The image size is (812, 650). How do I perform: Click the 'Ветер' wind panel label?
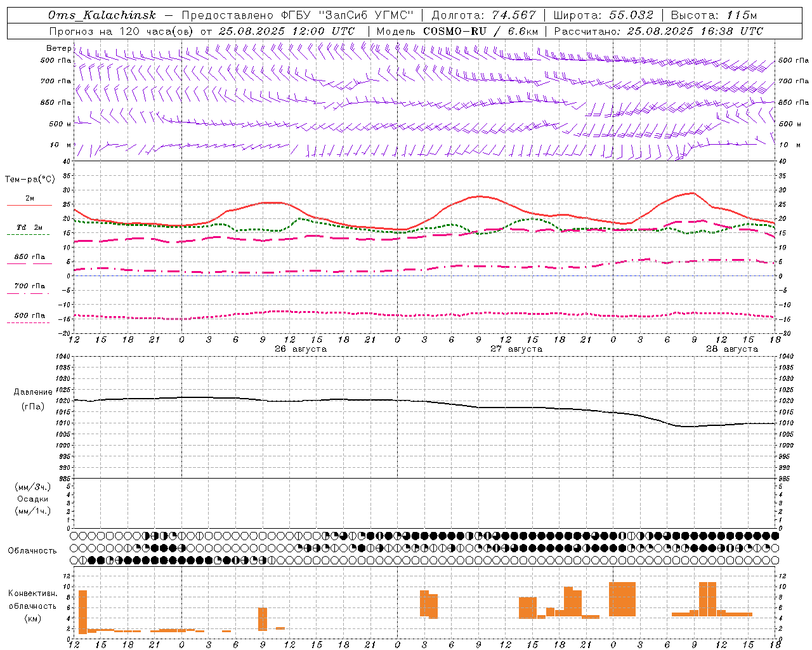58,48
